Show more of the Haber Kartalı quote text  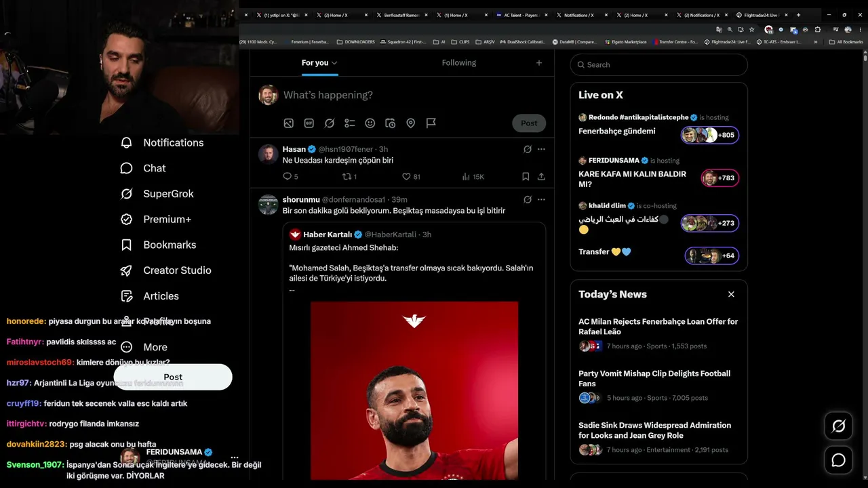pyautogui.click(x=292, y=289)
